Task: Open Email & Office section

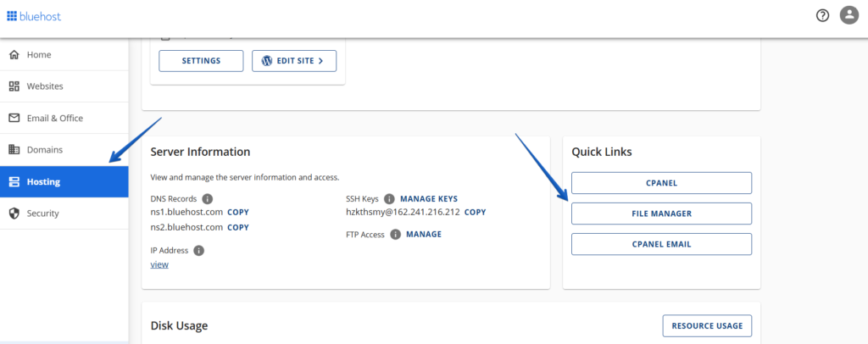Action: (64, 118)
